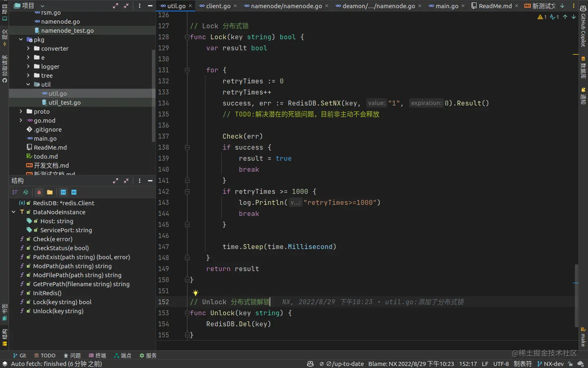Toggle group by file folder button
Screen dimensions: 588x368
point(50,192)
